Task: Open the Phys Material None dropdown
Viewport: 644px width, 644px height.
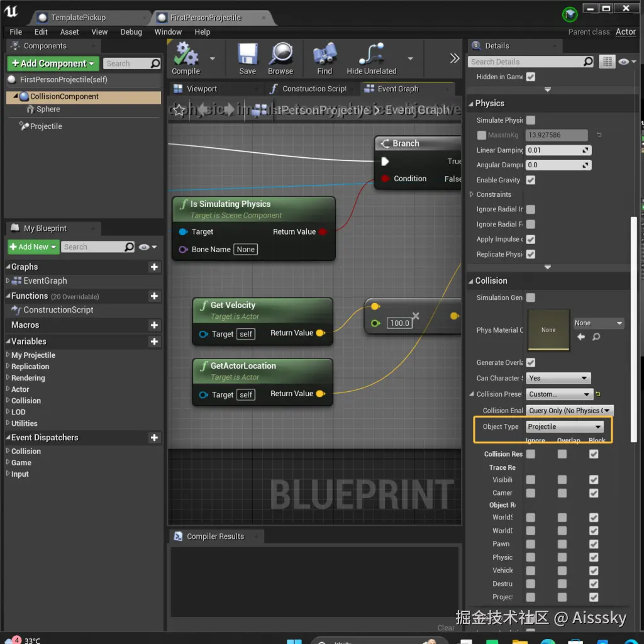Action: [598, 323]
